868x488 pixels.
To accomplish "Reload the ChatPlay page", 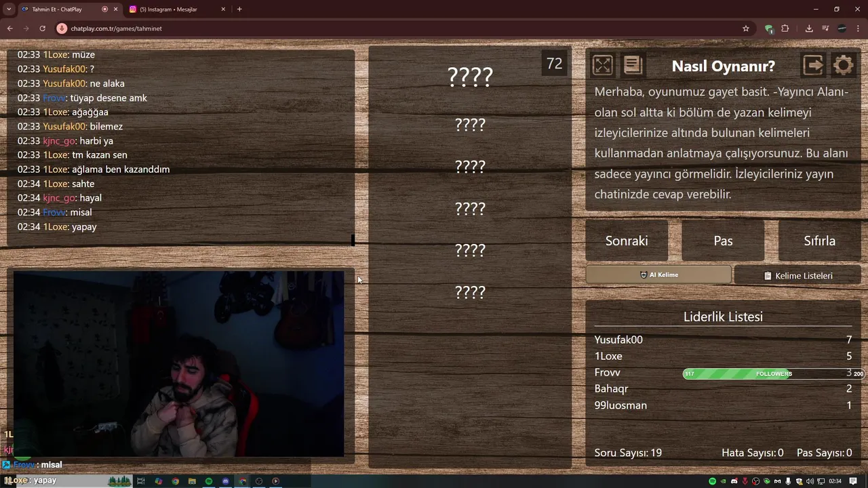I will 42,28.
